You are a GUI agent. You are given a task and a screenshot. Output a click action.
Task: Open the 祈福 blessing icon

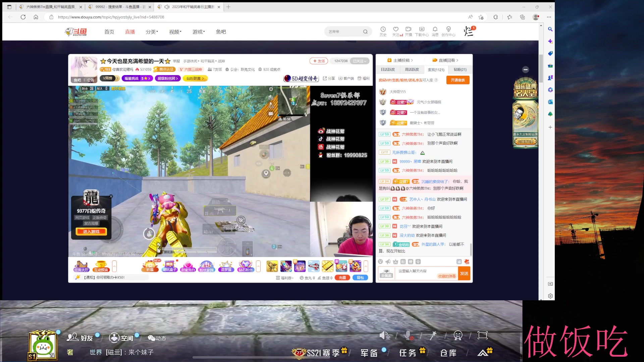coord(150,266)
